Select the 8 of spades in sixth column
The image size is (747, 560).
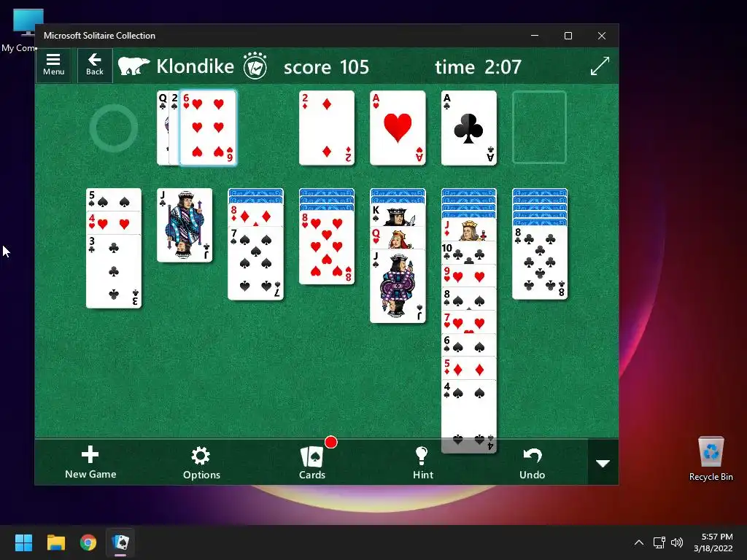pos(469,299)
